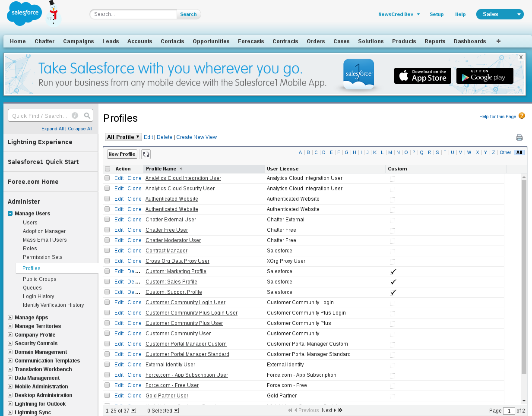Screen dimensions: 532x416
Task: Click the App Store download badge
Action: pos(423,76)
